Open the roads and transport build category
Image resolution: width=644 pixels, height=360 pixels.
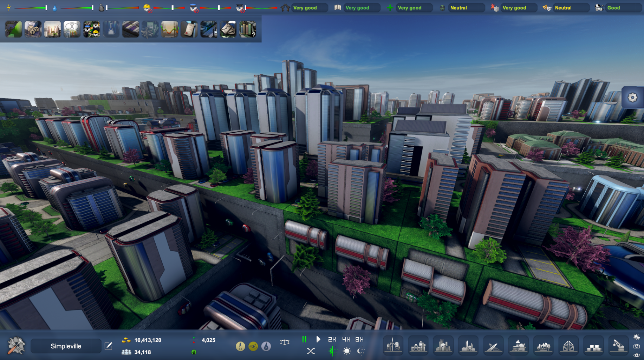coord(493,346)
